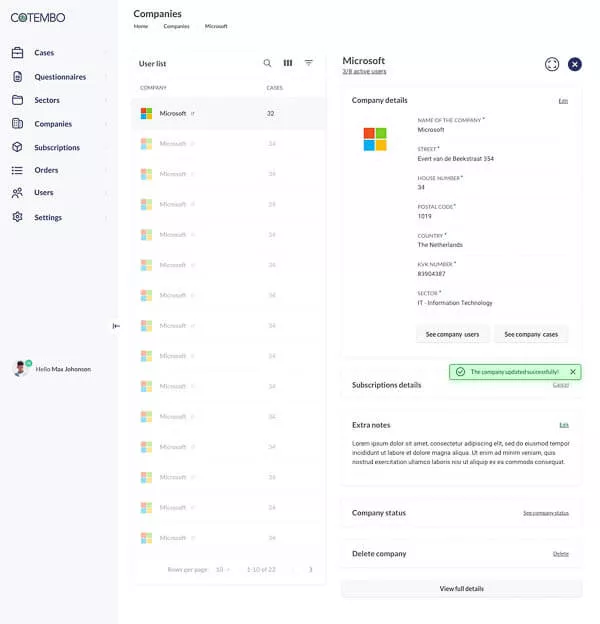Viewport: 600px width, 624px height.
Task: Click the KVK number value
Action: (431, 274)
